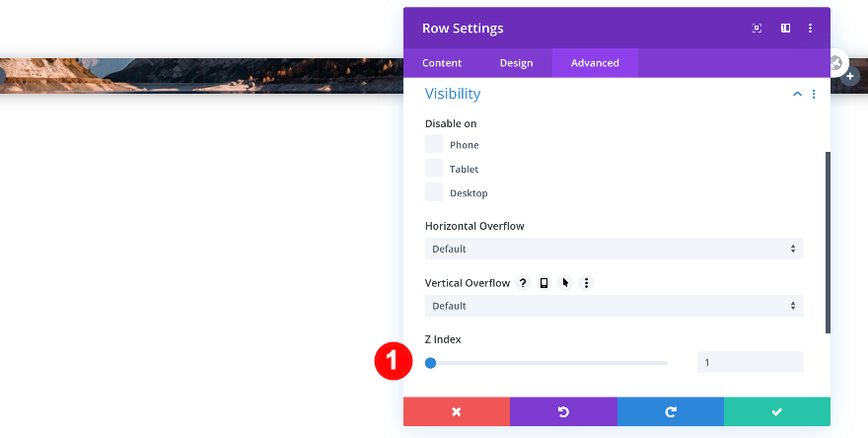Click the responsive phone icon for Vertical Overflow
This screenshot has width=868, height=438.
[x=543, y=283]
